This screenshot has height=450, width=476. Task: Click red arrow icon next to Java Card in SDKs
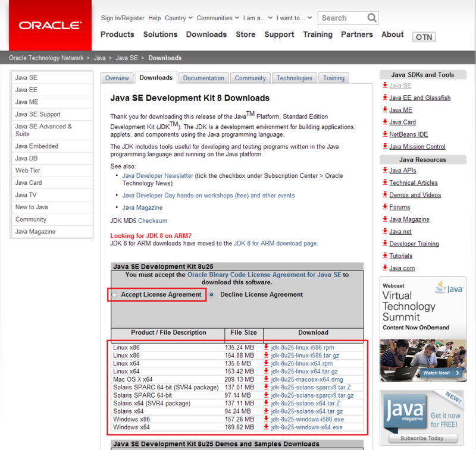[385, 122]
